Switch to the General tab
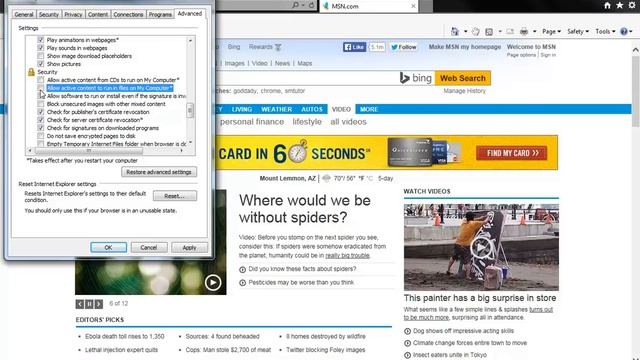Image resolution: width=640 pixels, height=360 pixels. tap(24, 14)
